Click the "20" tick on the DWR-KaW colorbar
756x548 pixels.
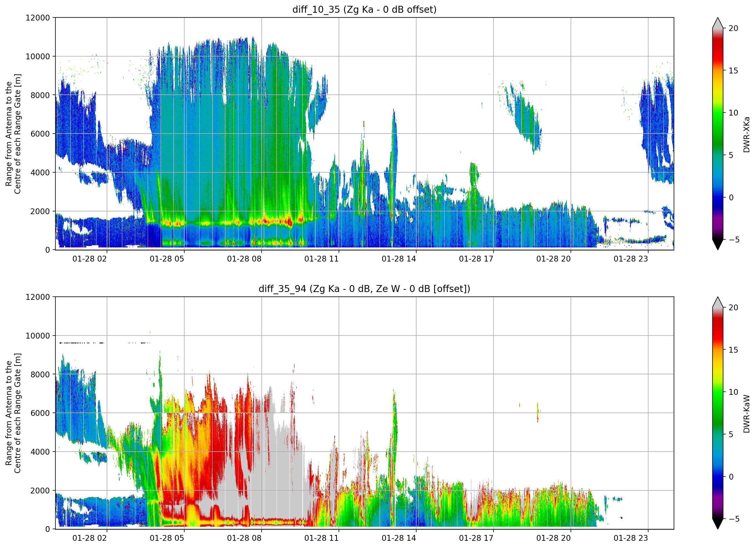click(733, 308)
